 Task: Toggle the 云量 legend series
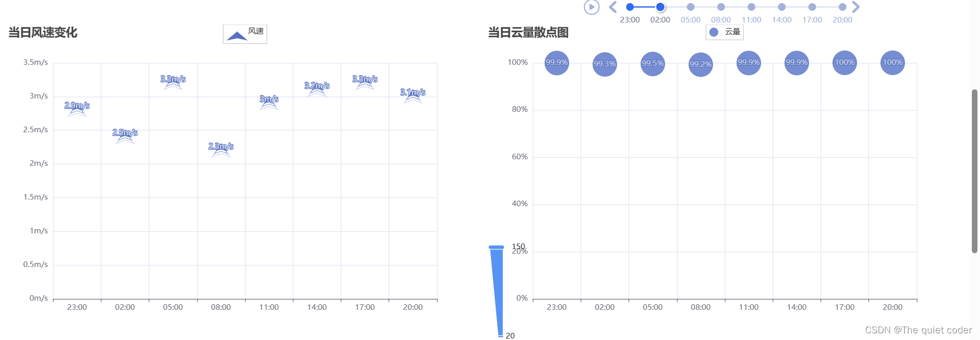(x=725, y=32)
